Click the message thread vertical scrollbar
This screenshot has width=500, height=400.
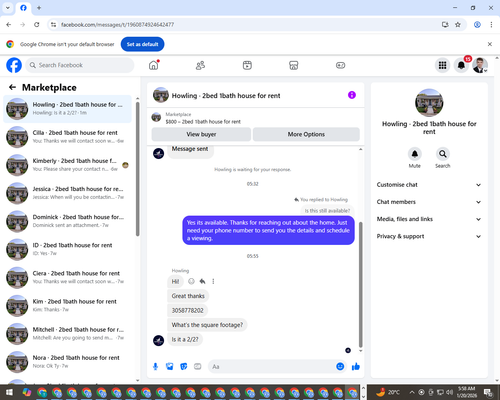pyautogui.click(x=360, y=285)
